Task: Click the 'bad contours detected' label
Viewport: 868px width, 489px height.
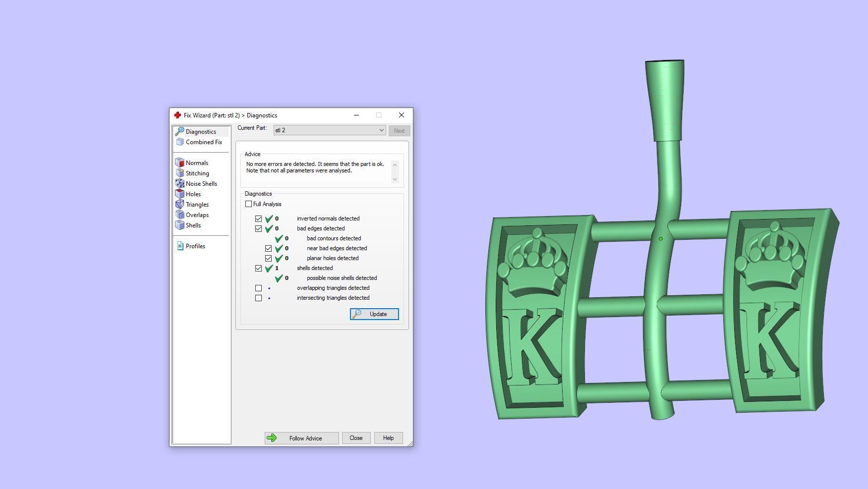Action: coord(334,238)
